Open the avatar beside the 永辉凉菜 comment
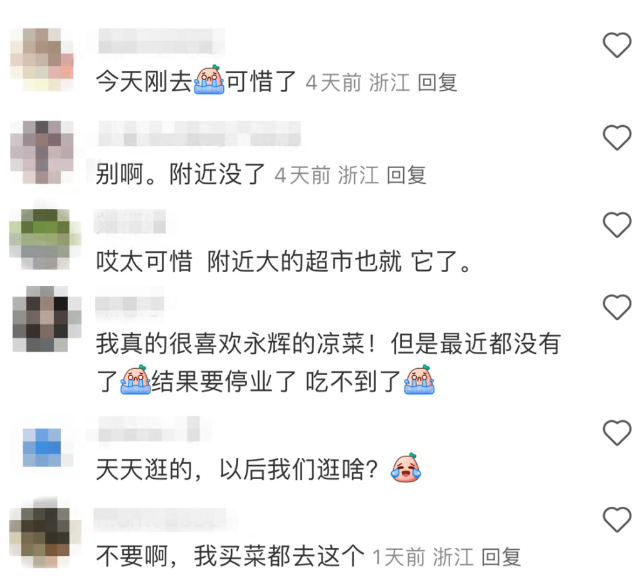 click(x=47, y=319)
